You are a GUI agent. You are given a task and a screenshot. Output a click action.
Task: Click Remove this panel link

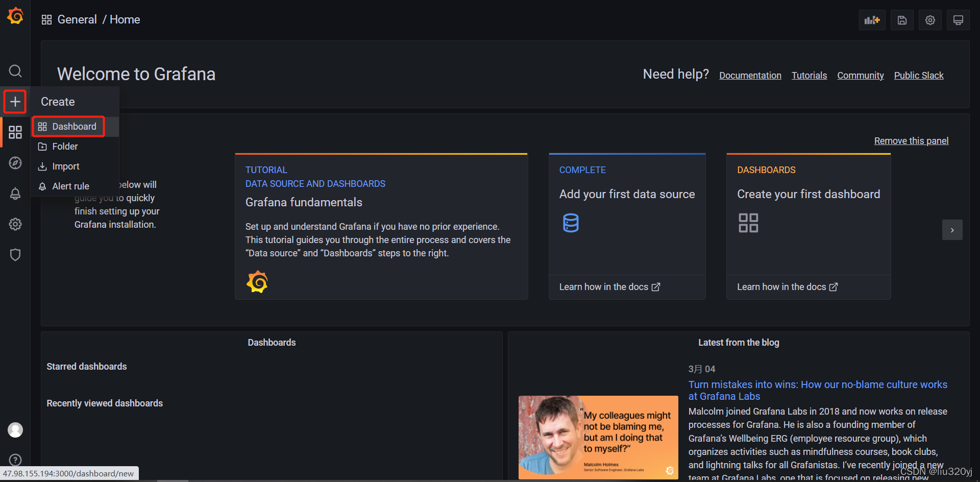point(911,141)
